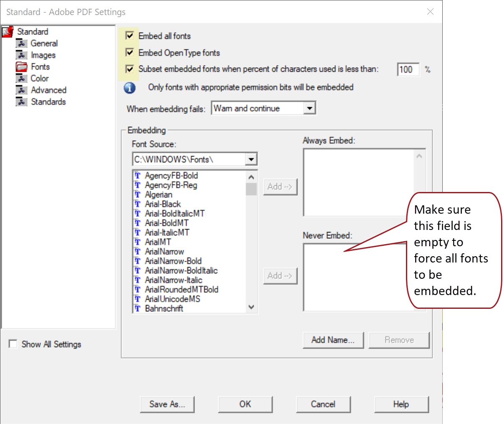The height and width of the screenshot is (424, 504).
Task: Click the ArialMT TrueType font icon
Action: click(138, 242)
